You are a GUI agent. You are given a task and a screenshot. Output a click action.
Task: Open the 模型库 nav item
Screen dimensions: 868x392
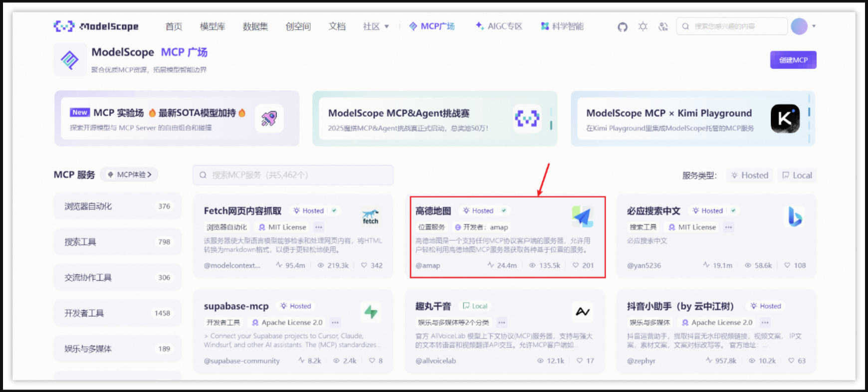(x=213, y=26)
